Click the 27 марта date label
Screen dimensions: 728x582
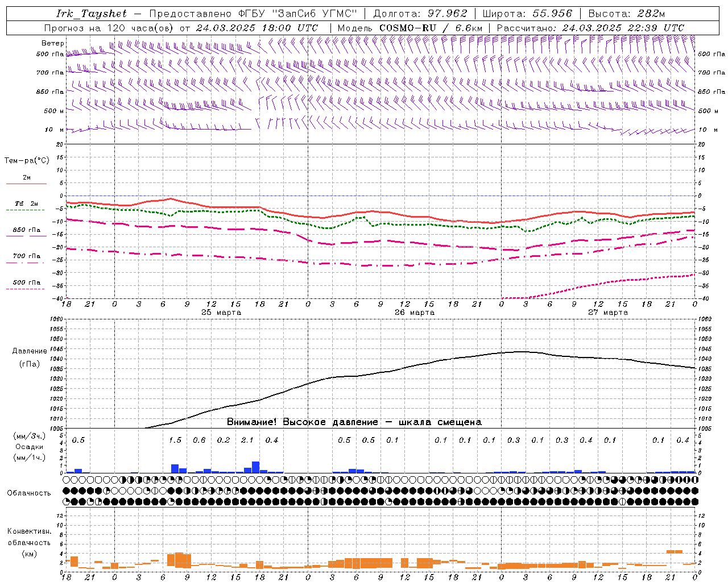[x=608, y=313]
